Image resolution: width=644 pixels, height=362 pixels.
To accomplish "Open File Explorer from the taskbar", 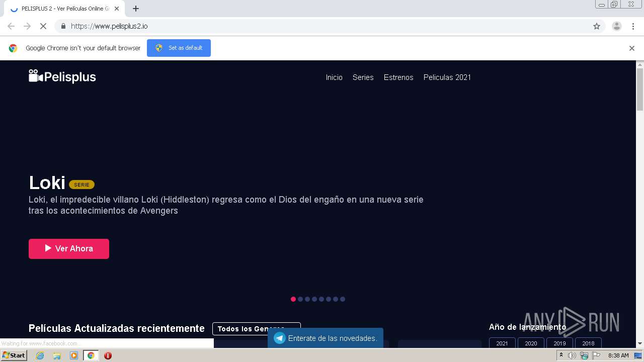I will [57, 355].
